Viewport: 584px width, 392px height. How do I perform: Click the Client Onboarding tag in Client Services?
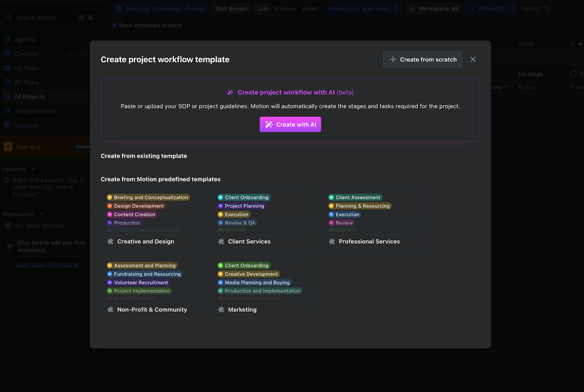[244, 198]
